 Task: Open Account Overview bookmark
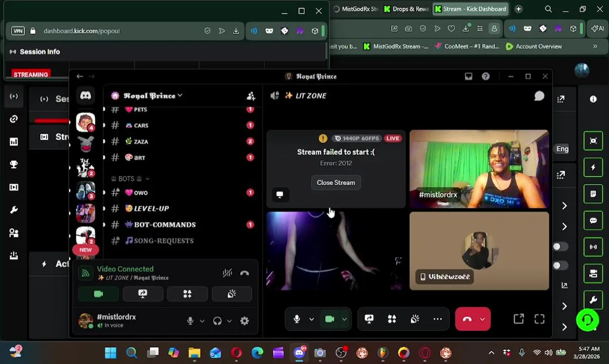pos(534,47)
